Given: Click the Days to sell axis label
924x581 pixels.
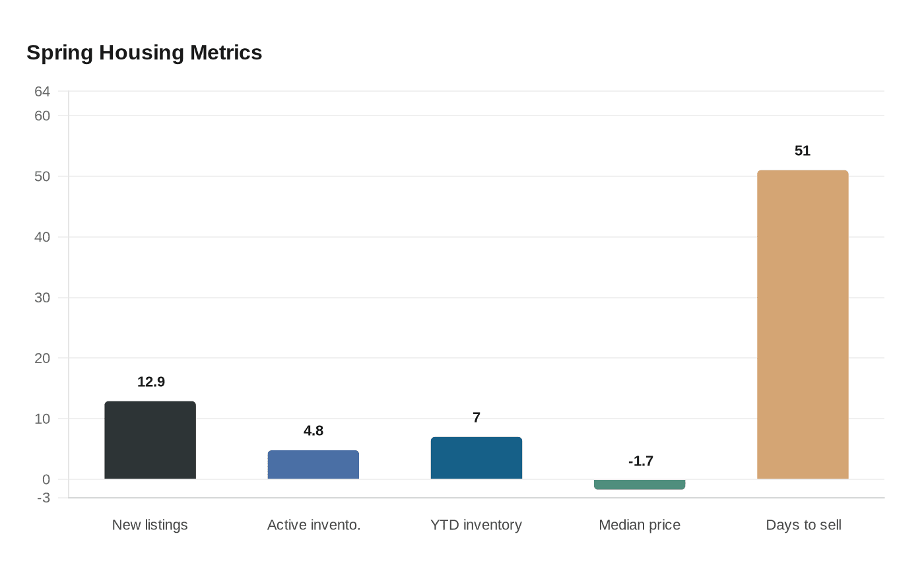Looking at the screenshot, I should click(x=803, y=525).
